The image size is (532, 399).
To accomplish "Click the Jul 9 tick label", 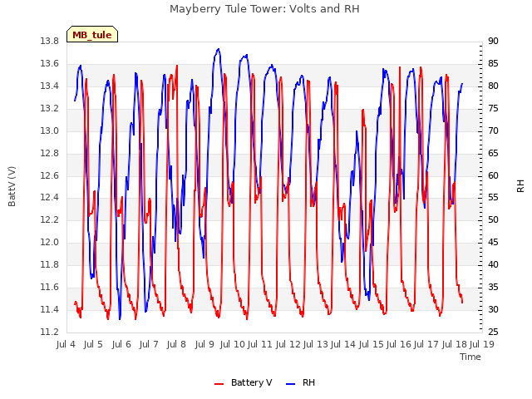I will 204,344.
